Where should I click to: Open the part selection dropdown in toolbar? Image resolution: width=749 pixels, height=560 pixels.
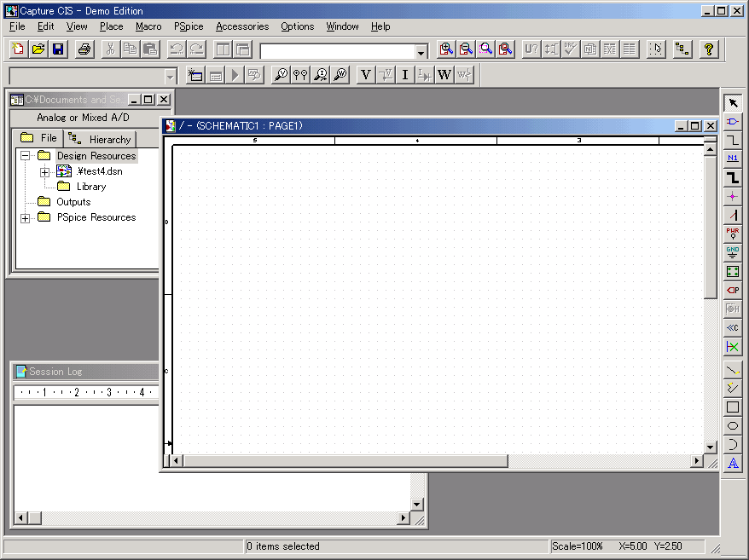click(421, 52)
